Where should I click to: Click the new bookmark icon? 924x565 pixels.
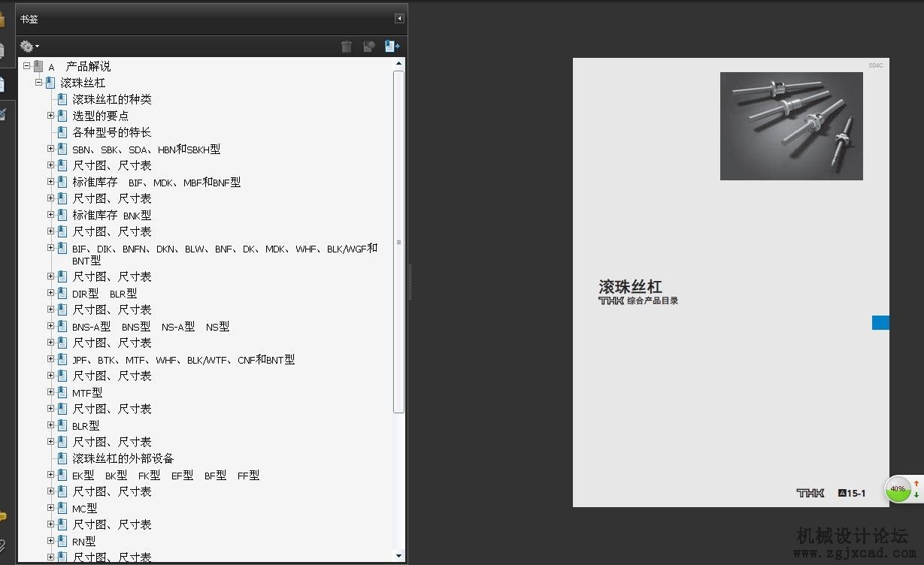coord(369,47)
